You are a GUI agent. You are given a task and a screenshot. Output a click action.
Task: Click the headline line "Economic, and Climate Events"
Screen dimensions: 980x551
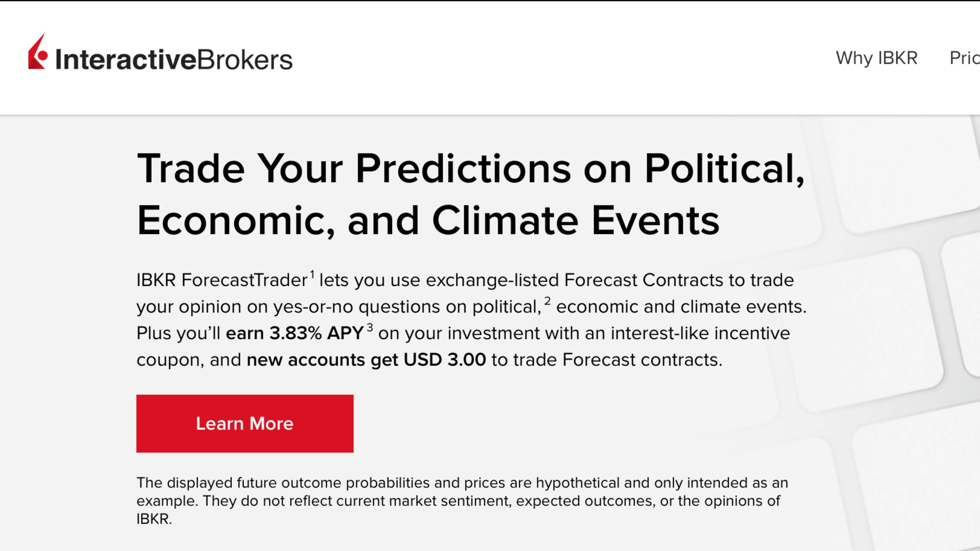(428, 221)
